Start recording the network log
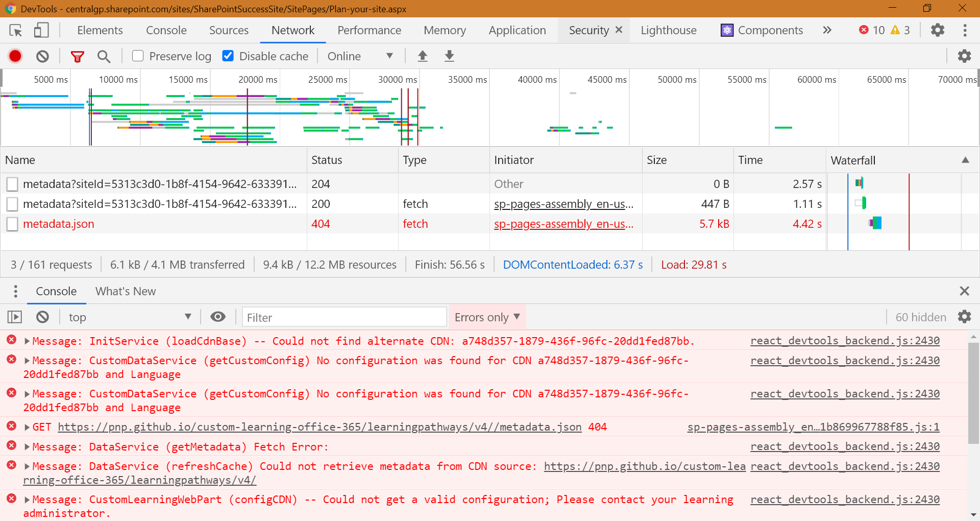This screenshot has width=980, height=521. [x=15, y=56]
